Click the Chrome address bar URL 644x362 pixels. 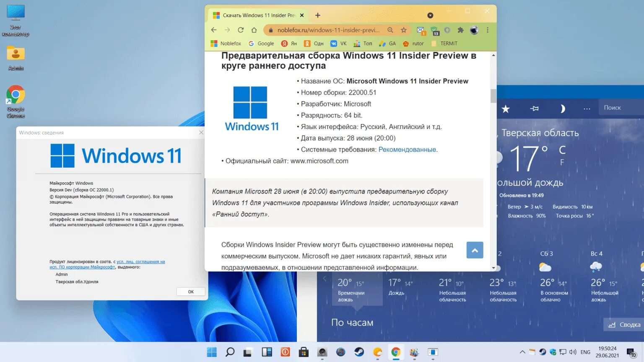[328, 30]
